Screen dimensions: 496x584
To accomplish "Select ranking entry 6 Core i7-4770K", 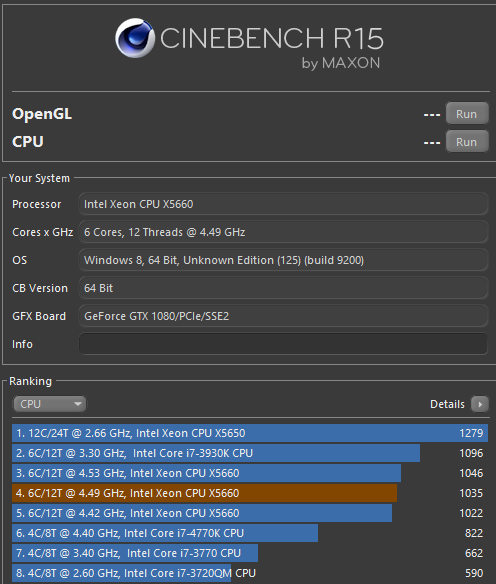I will pyautogui.click(x=250, y=533).
